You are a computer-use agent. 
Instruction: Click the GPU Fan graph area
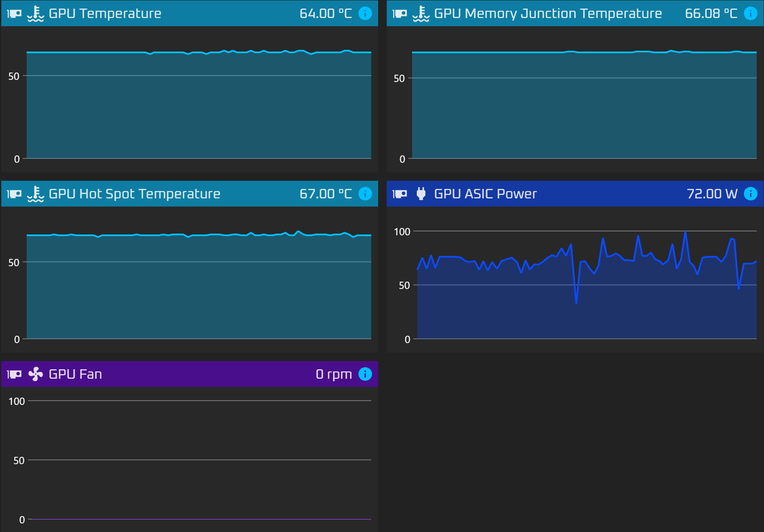(199, 460)
